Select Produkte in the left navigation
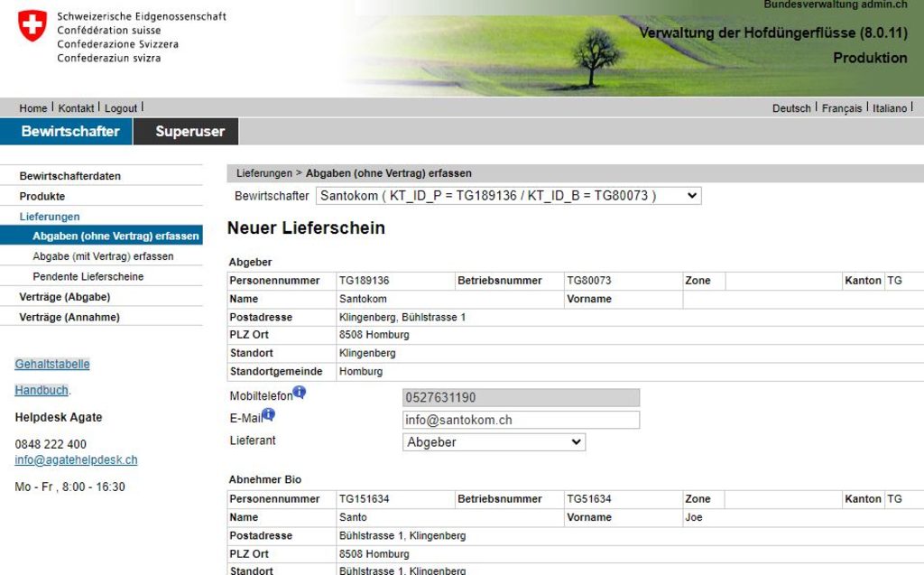 [x=42, y=196]
